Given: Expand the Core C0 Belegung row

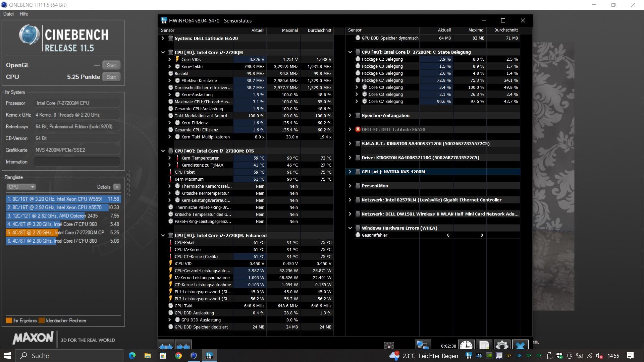Looking at the screenshot, I should tap(357, 87).
